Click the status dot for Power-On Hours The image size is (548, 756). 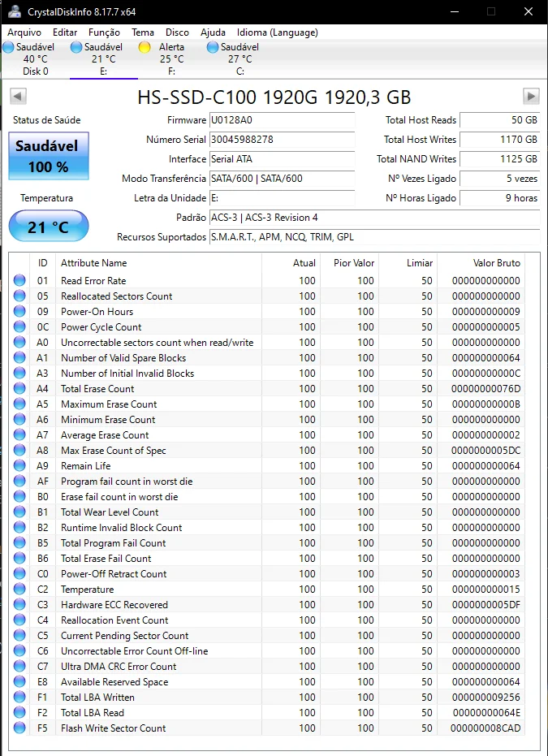point(19,312)
